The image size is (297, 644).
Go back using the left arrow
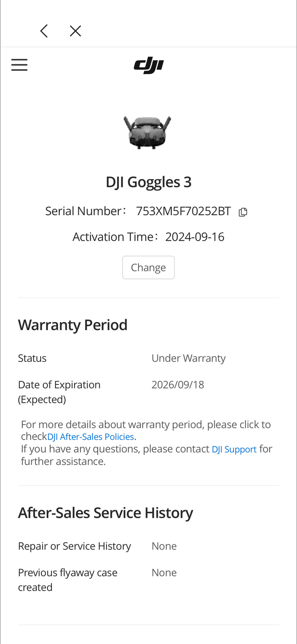[44, 31]
